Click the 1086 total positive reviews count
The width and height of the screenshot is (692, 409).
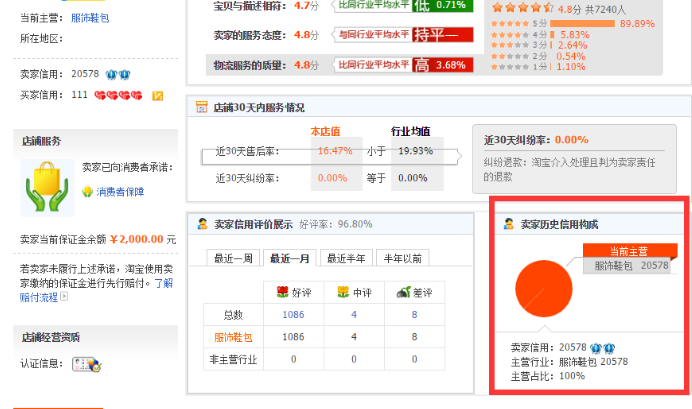(293, 315)
